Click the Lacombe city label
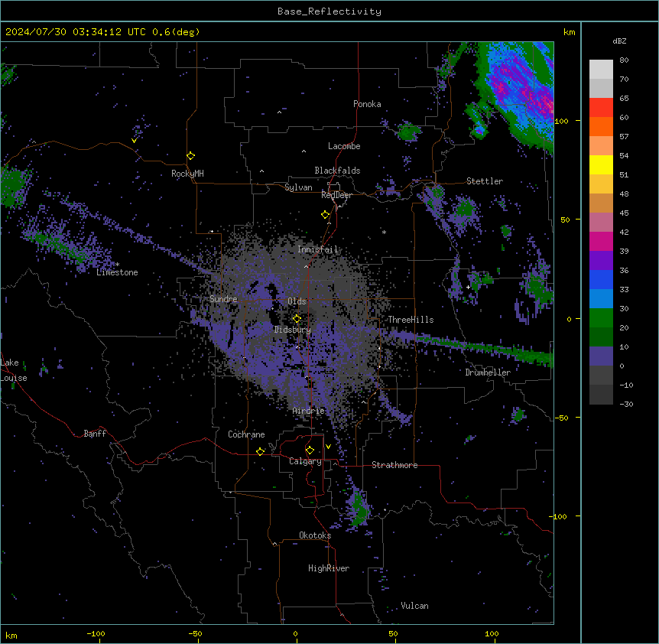This screenshot has width=659, height=644. (344, 146)
